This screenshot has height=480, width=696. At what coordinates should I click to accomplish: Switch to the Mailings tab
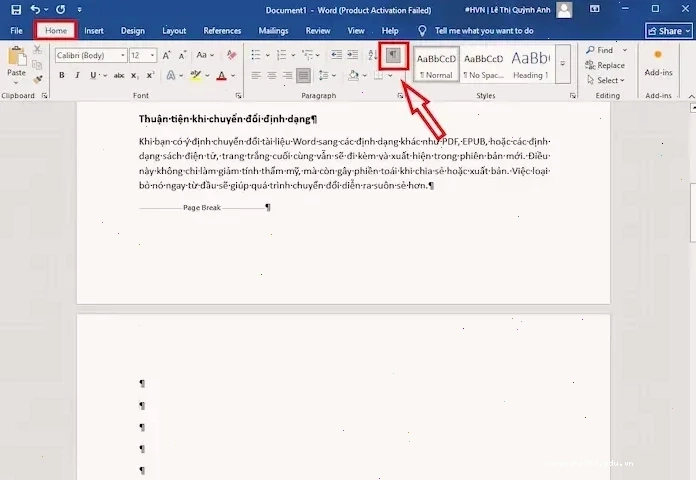pos(273,31)
